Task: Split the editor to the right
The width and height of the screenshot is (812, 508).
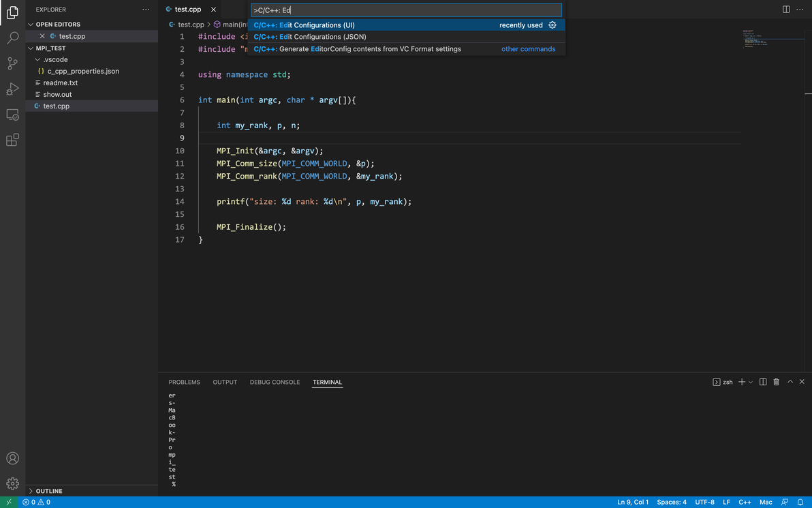Action: [786, 10]
